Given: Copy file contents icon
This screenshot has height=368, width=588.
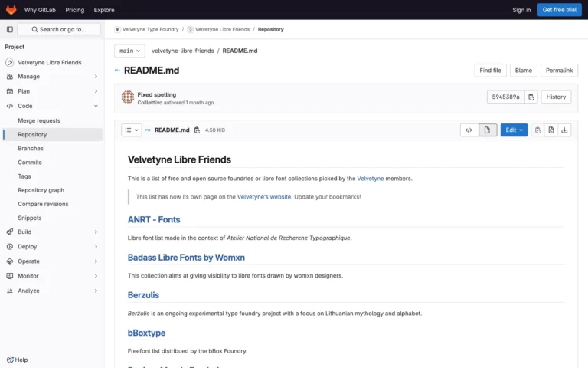Looking at the screenshot, I should pyautogui.click(x=537, y=130).
